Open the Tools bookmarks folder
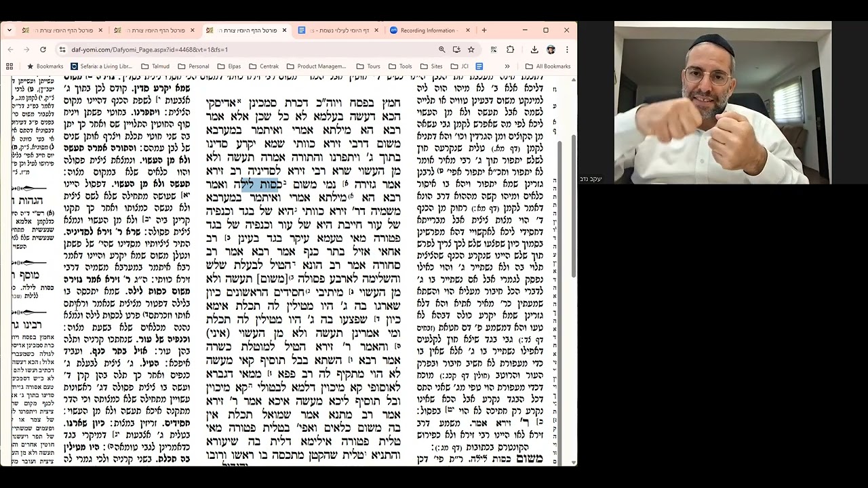868x488 pixels. (400, 66)
